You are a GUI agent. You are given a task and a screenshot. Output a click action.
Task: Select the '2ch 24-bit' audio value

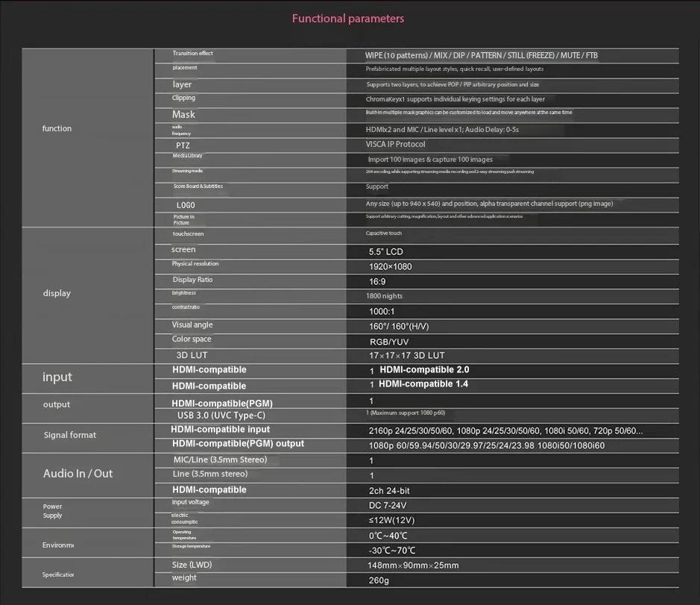(389, 491)
